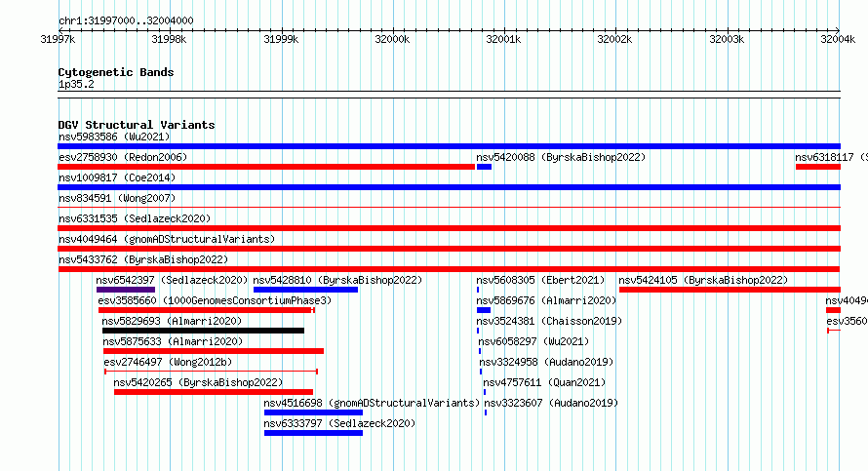Click the 31998k ruler position

click(x=169, y=39)
